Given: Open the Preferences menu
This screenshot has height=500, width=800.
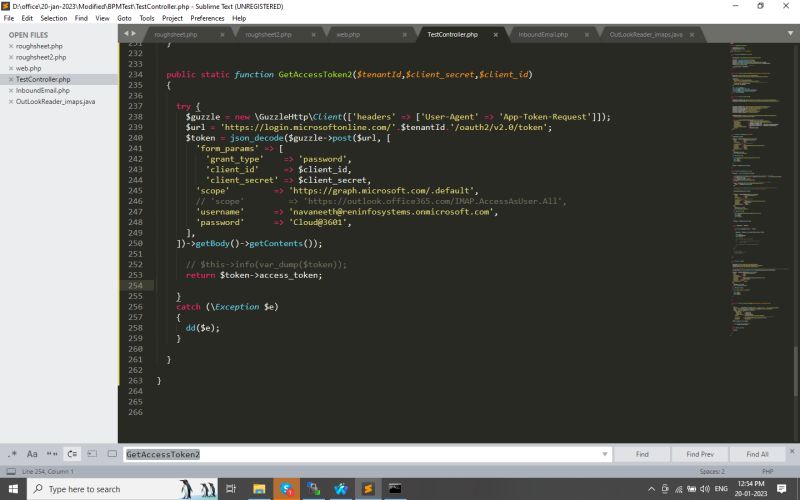Looking at the screenshot, I should coord(207,18).
